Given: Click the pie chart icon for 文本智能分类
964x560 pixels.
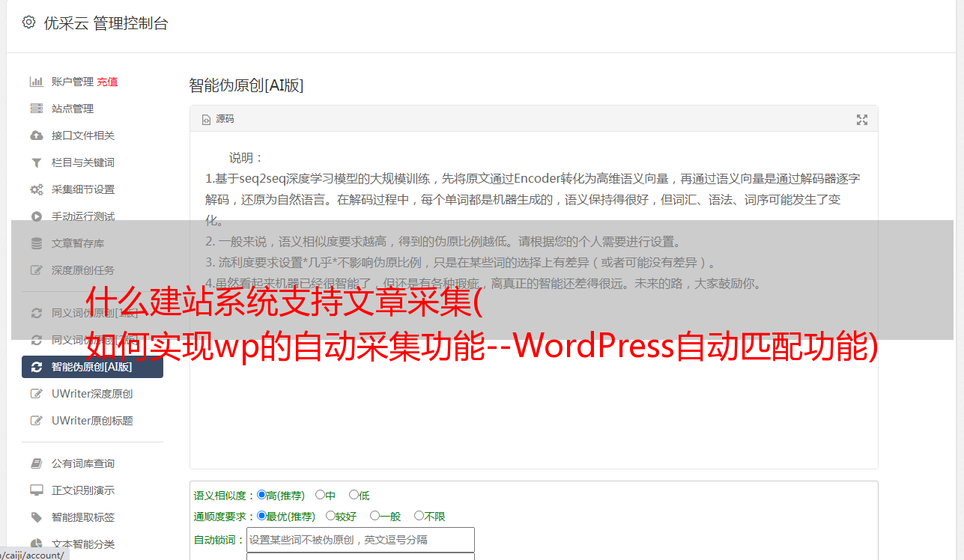Looking at the screenshot, I should (x=36, y=544).
